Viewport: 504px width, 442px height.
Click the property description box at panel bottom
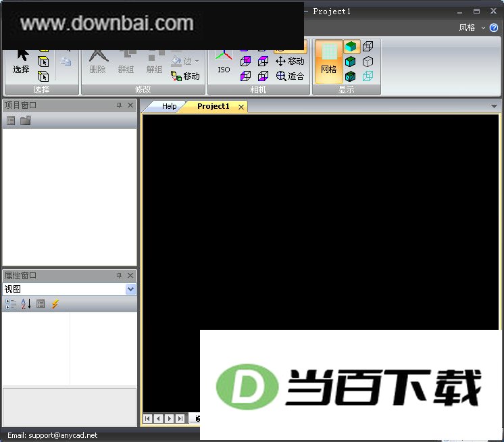(x=70, y=407)
